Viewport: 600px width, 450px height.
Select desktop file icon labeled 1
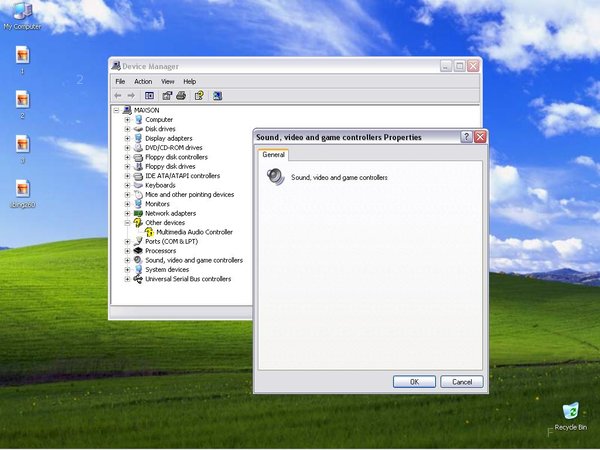pos(22,55)
